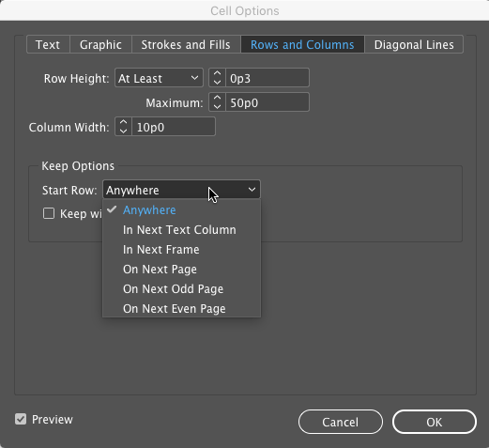This screenshot has height=448, width=489.
Task: Switch to the Strokes and Fills tab
Action: pos(186,45)
